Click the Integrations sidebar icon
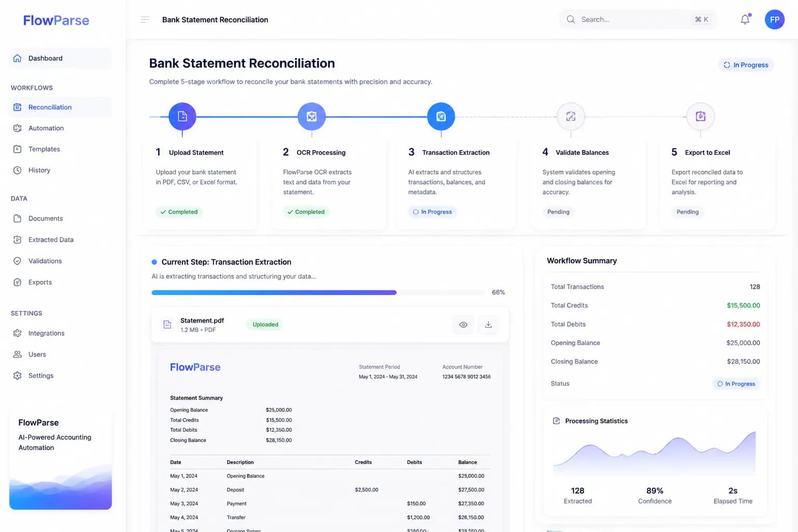The image size is (798, 532). click(17, 334)
